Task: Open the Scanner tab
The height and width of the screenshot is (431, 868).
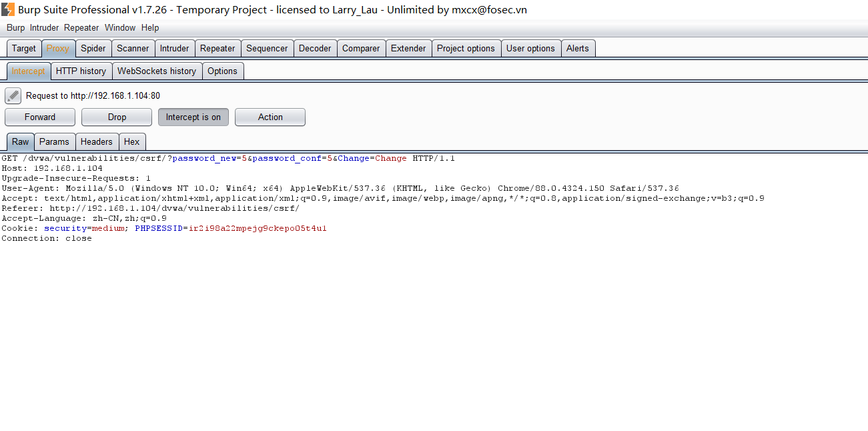Action: pos(133,49)
